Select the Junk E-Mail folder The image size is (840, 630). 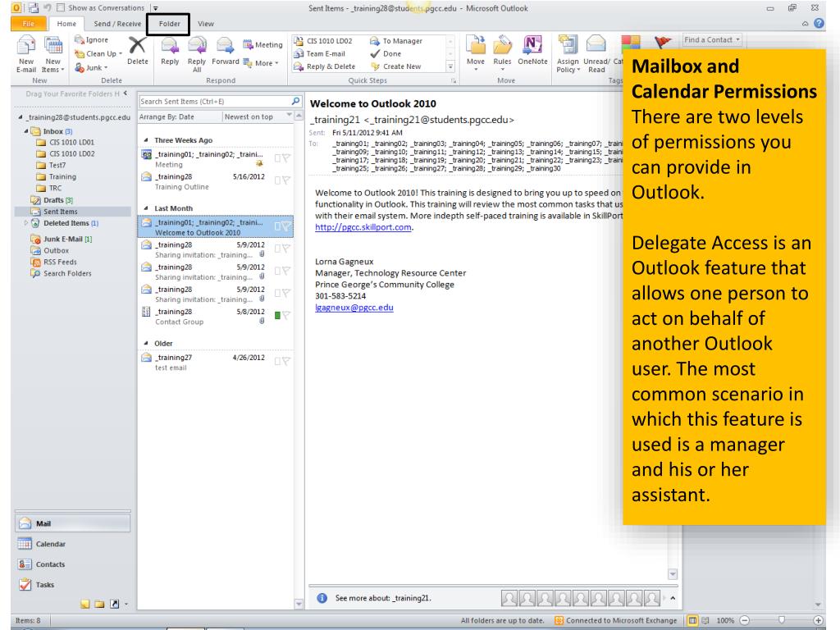pyautogui.click(x=62, y=239)
